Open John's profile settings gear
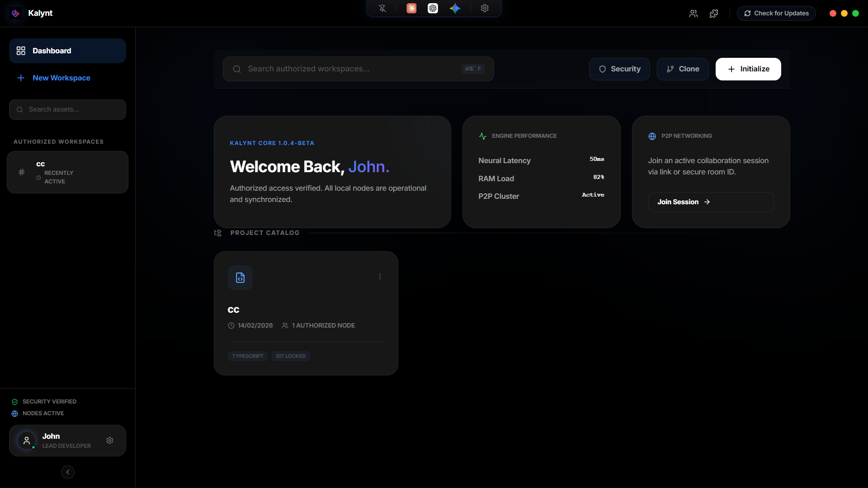The image size is (868, 488). pos(109,440)
